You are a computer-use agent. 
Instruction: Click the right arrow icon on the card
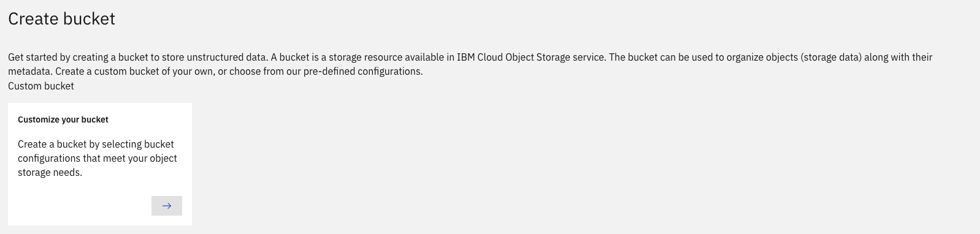pos(167,206)
